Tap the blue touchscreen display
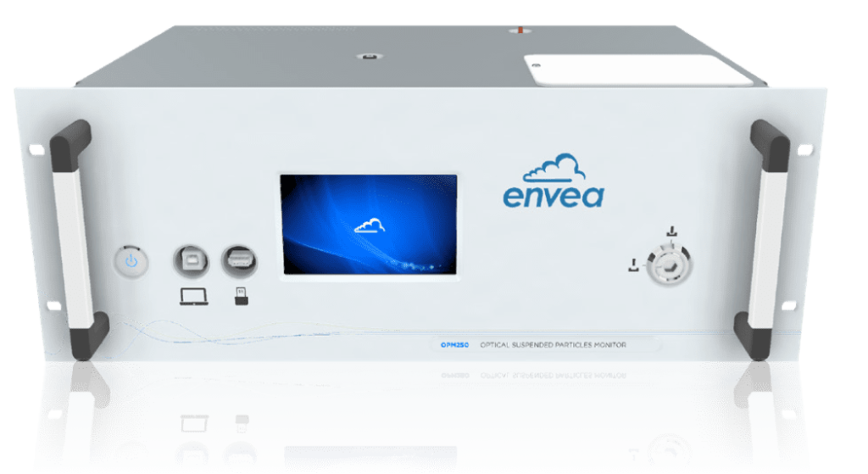The image size is (868, 474). point(370,227)
